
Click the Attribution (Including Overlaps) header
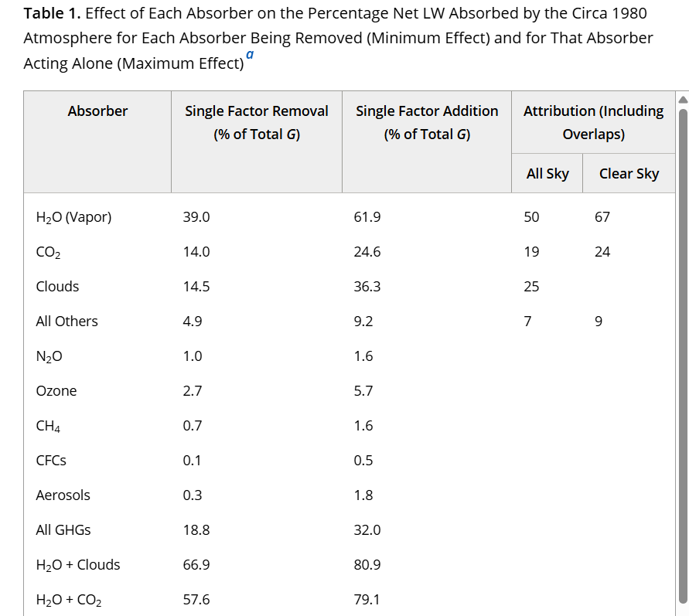(594, 122)
